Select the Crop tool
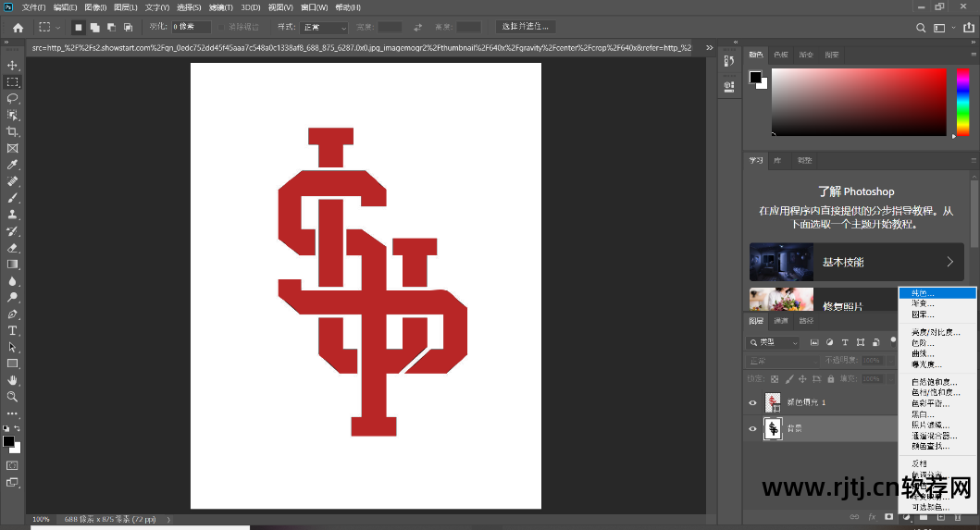This screenshot has width=980, height=530. click(x=12, y=131)
